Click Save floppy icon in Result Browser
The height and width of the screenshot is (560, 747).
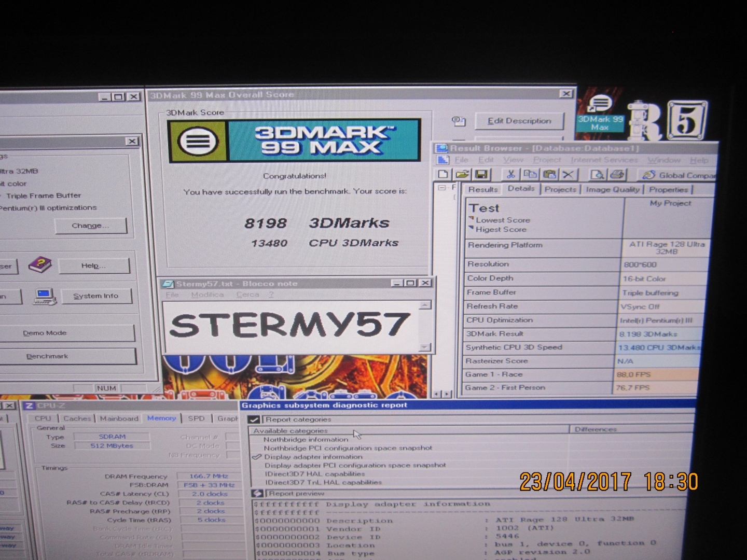point(481,174)
